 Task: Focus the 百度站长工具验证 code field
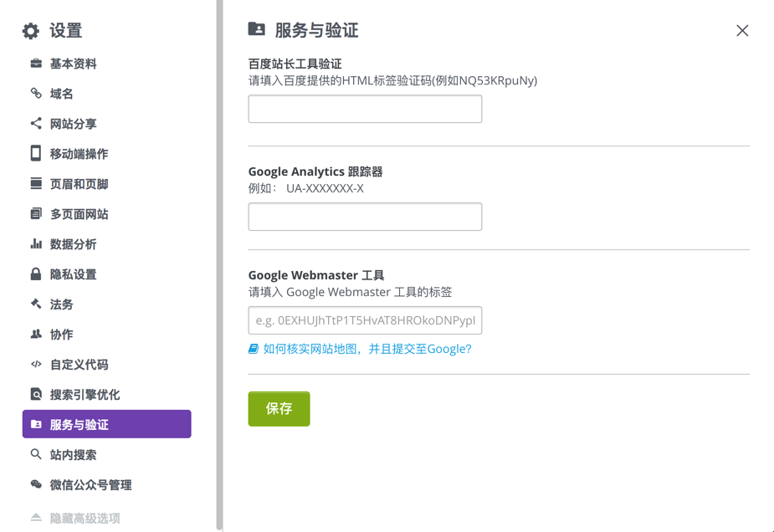point(365,109)
